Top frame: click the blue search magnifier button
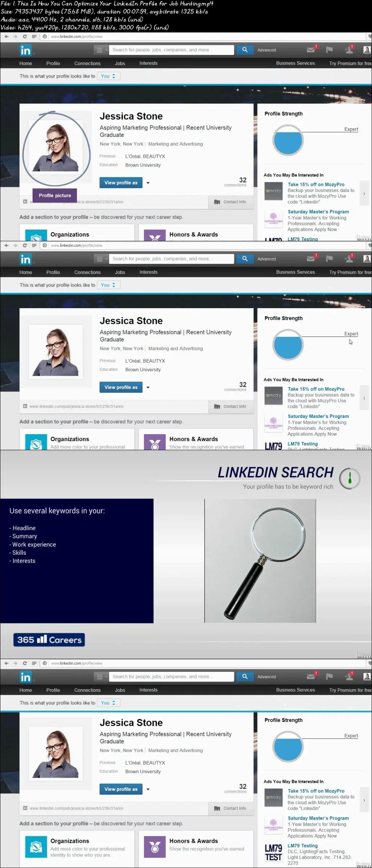The width and height of the screenshot is (372, 868). (x=245, y=50)
